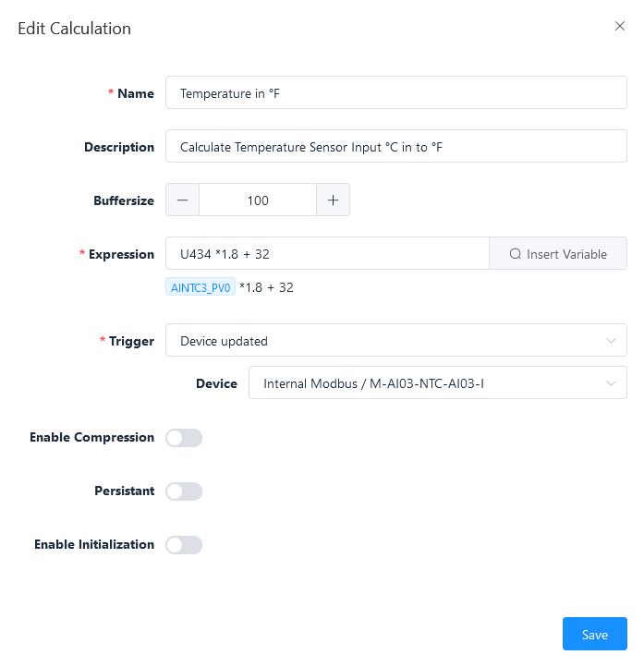Click into the Description text field
The image size is (644, 667).
tap(395, 147)
